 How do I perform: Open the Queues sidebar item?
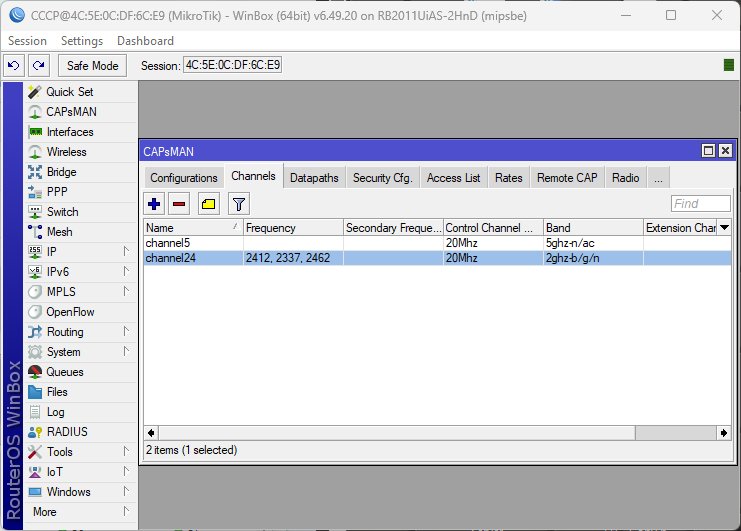click(80, 372)
